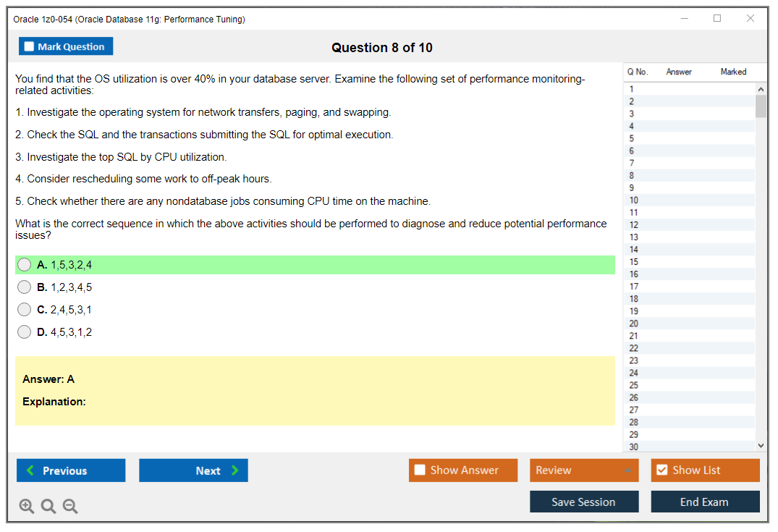The width and height of the screenshot is (778, 532).
Task: Expand the Review dropdown arrow
Action: point(627,470)
